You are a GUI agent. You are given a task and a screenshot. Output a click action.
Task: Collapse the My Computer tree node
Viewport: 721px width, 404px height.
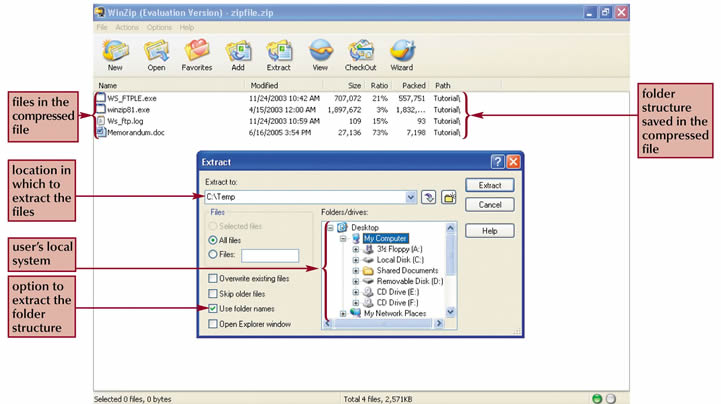click(343, 239)
